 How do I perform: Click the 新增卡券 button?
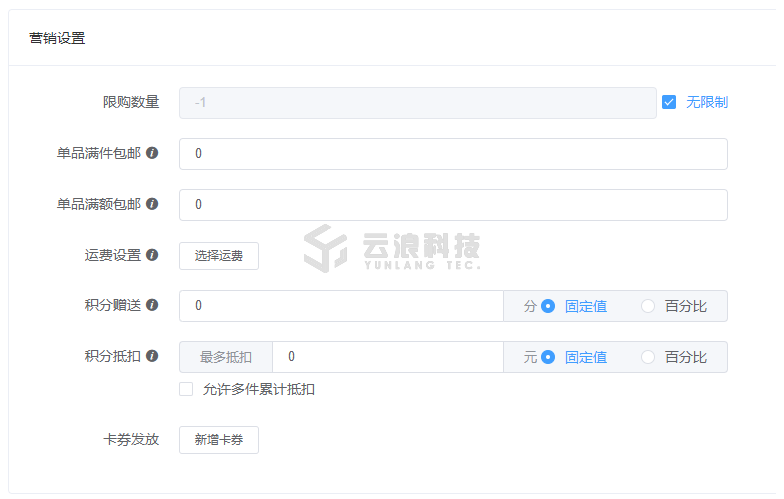coord(219,440)
